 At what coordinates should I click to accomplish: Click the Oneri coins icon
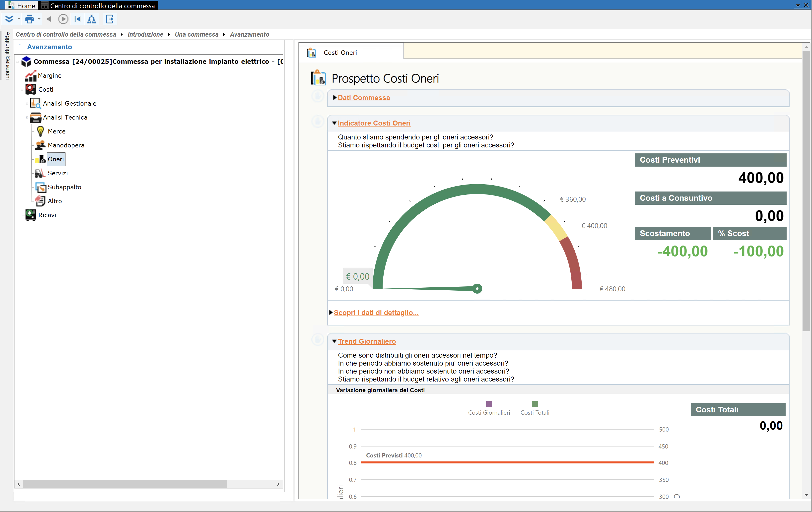pyautogui.click(x=40, y=159)
